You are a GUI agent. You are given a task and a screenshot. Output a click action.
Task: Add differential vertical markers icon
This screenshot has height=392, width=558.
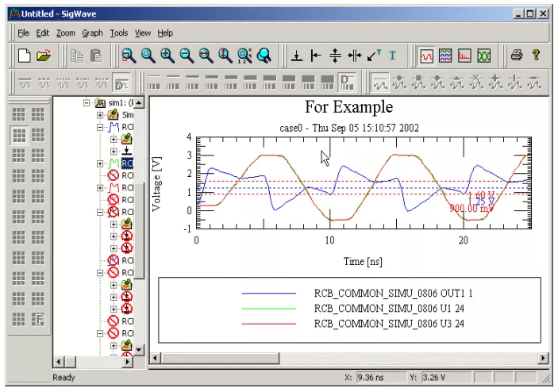[355, 56]
